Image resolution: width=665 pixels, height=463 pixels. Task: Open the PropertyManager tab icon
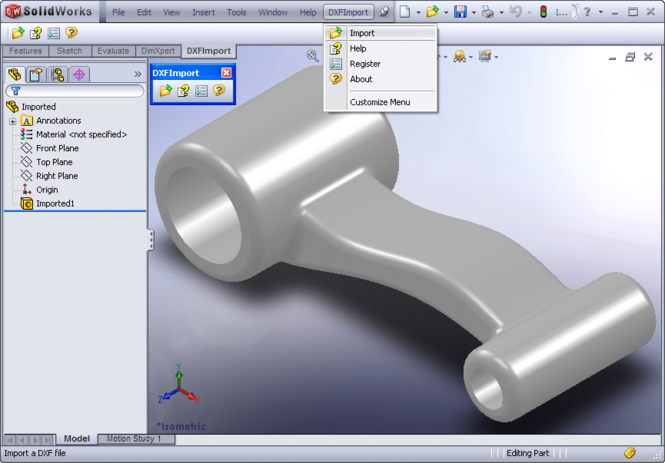pos(36,75)
